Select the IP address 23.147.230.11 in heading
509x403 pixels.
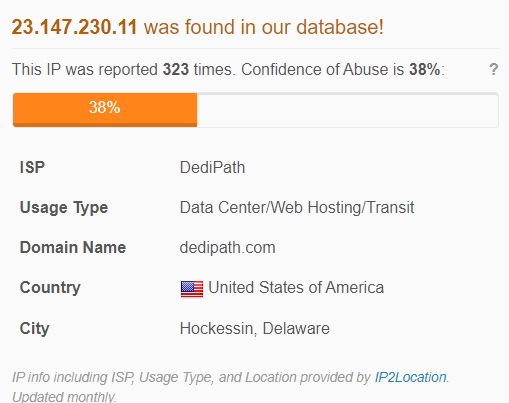[x=74, y=27]
